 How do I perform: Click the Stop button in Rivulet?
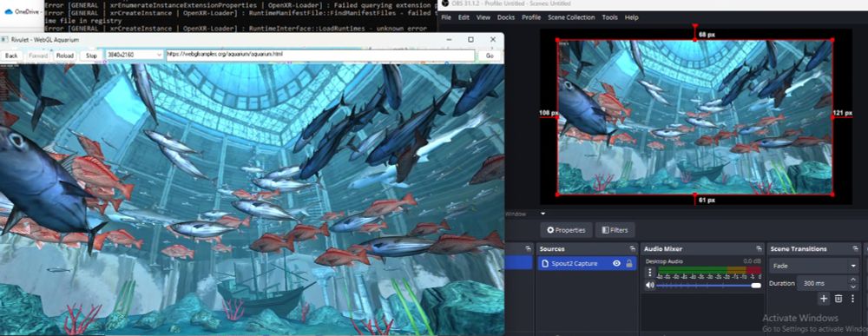click(x=91, y=56)
